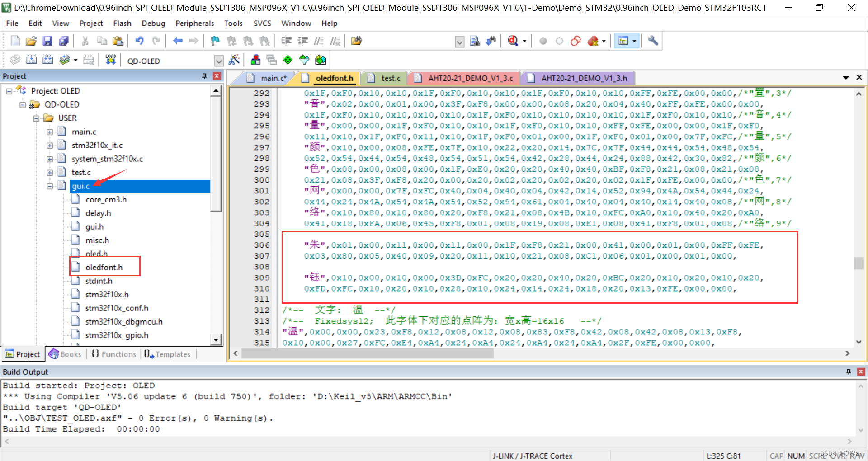The height and width of the screenshot is (461, 868).
Task: Click the project tree scroll down arrow
Action: click(x=216, y=339)
